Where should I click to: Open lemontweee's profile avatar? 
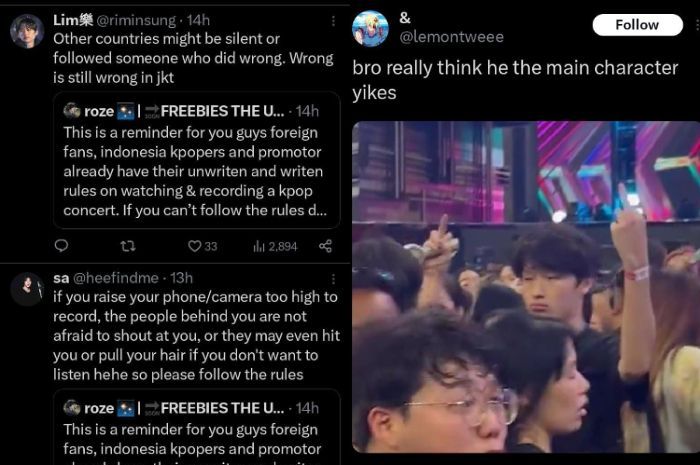coord(370,28)
